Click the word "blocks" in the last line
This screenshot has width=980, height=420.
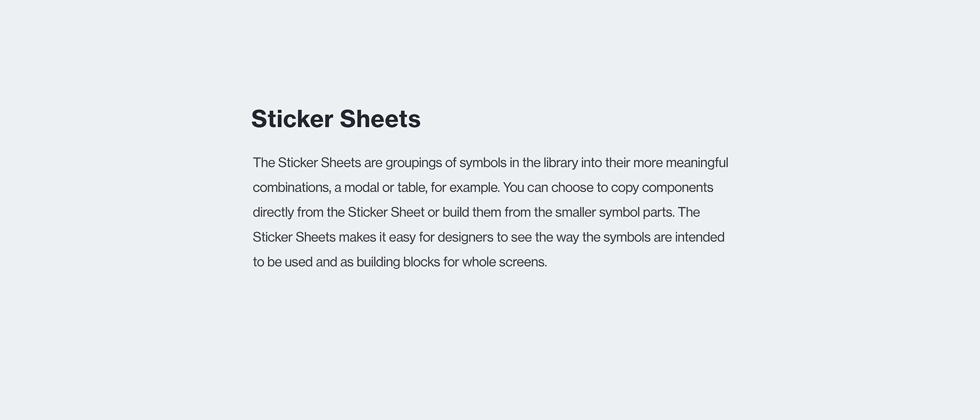click(422, 262)
